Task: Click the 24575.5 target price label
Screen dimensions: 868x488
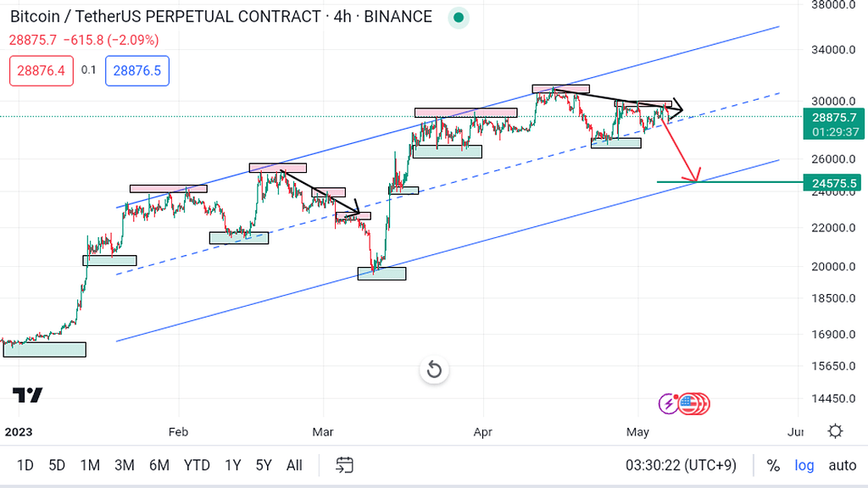Action: tap(835, 183)
